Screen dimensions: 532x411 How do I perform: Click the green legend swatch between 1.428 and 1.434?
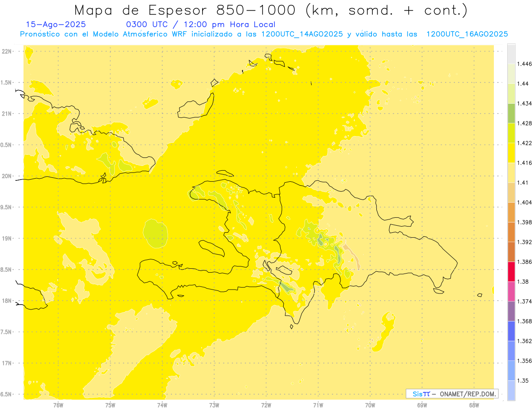511,113
